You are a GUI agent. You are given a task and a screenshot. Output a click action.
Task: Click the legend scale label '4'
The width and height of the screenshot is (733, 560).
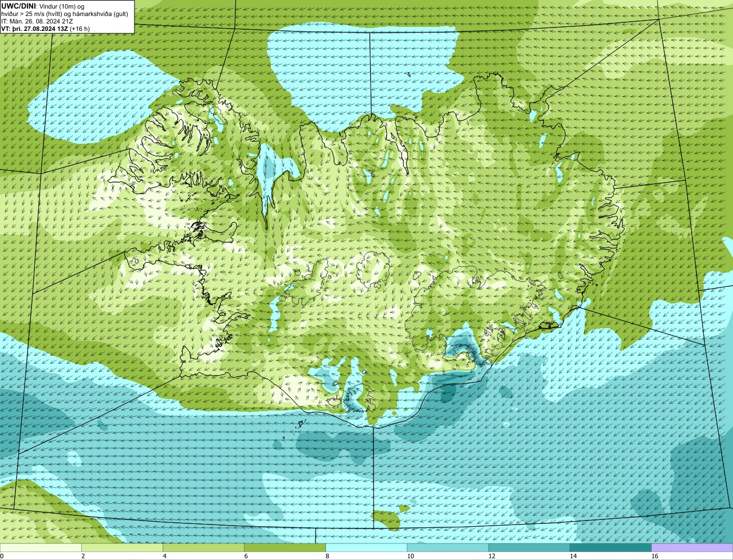pyautogui.click(x=164, y=556)
